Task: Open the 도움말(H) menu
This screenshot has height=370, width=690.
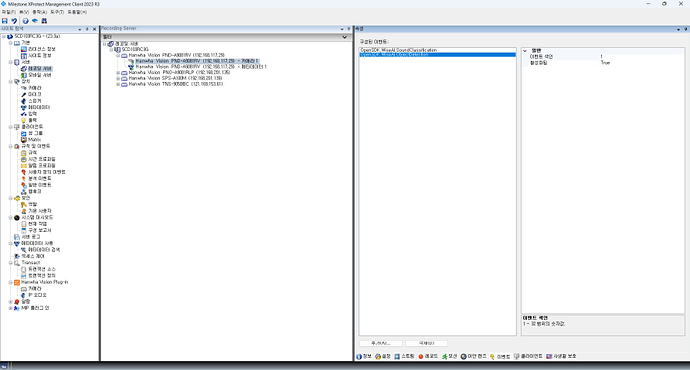Action: [x=77, y=12]
